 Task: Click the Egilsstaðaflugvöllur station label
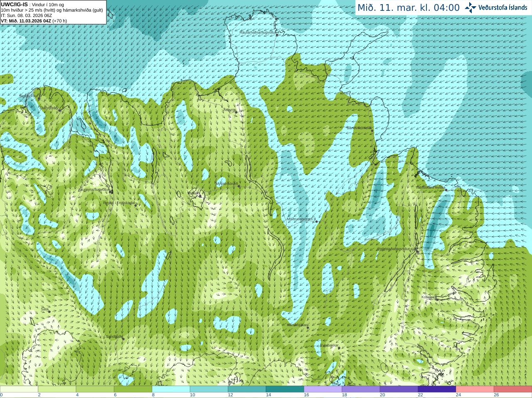(398, 249)
